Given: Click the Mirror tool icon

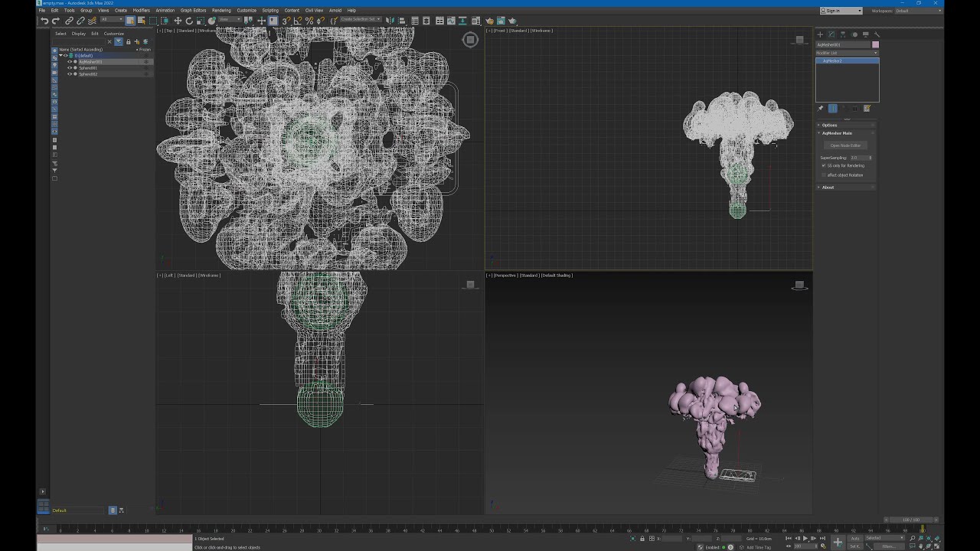Looking at the screenshot, I should coord(389,21).
